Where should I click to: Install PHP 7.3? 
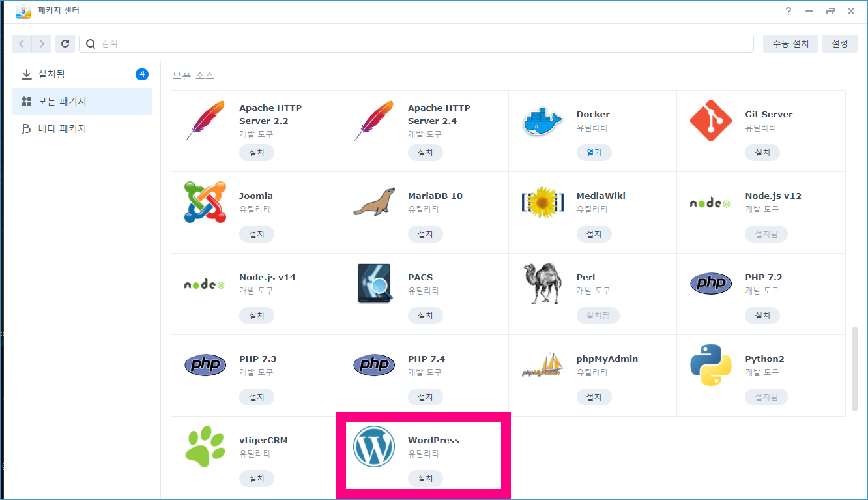[x=257, y=397]
